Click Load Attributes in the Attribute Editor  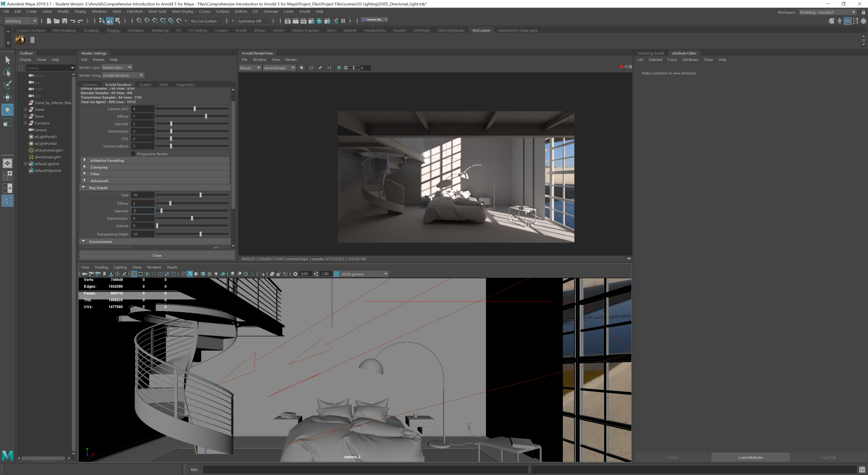tap(751, 457)
